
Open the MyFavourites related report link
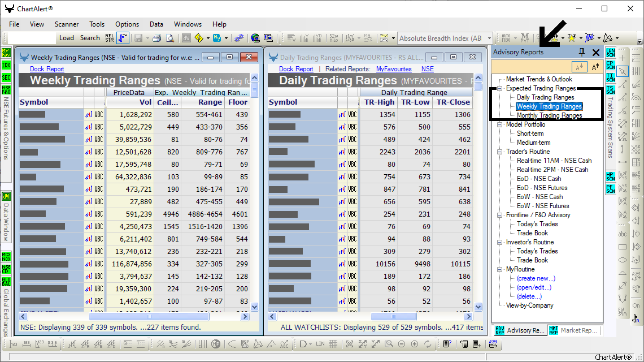[x=394, y=69]
